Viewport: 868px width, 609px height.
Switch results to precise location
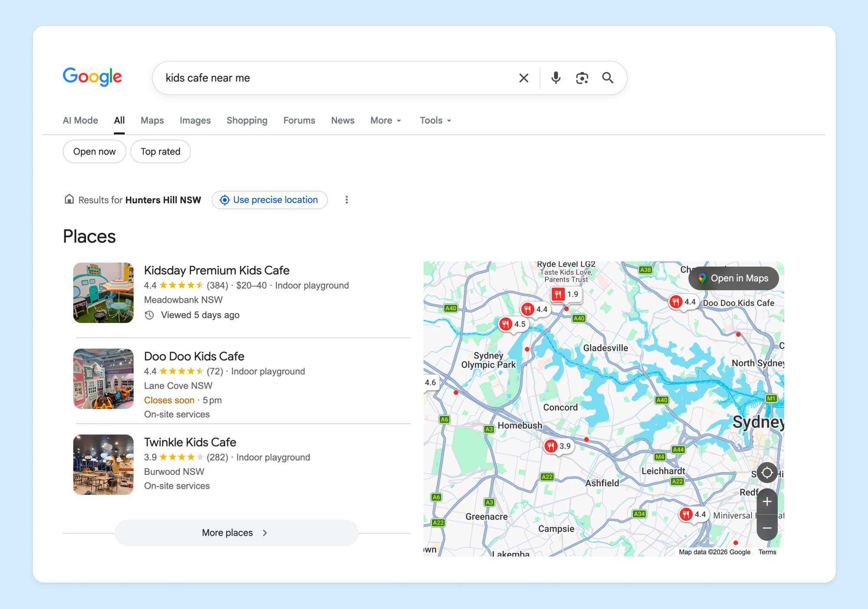[x=270, y=200]
